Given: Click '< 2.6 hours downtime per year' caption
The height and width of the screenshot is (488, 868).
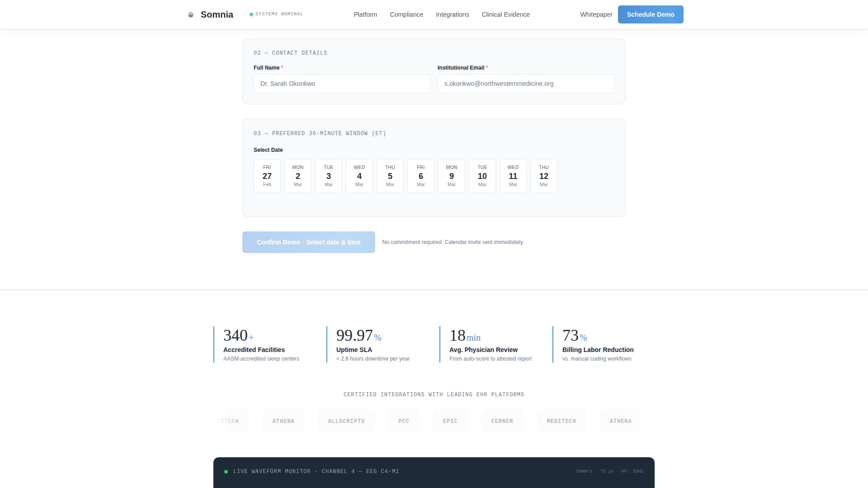Looking at the screenshot, I should tap(373, 359).
